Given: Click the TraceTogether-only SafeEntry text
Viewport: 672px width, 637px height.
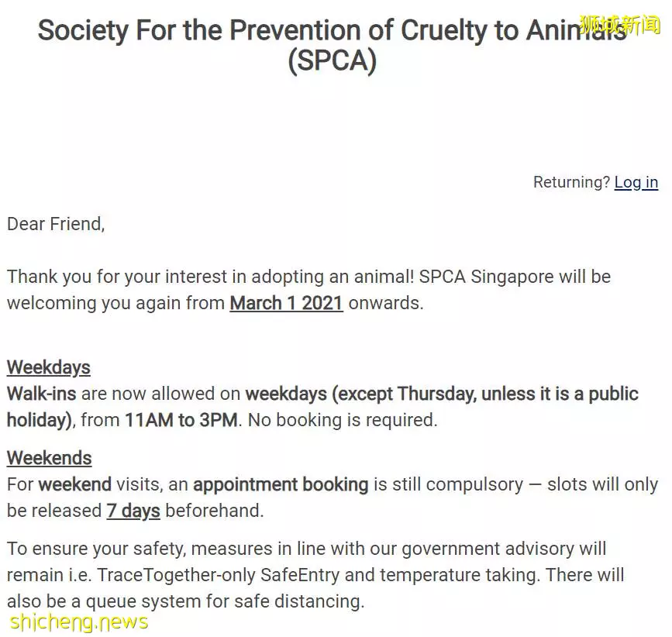Looking at the screenshot, I should point(219,575).
